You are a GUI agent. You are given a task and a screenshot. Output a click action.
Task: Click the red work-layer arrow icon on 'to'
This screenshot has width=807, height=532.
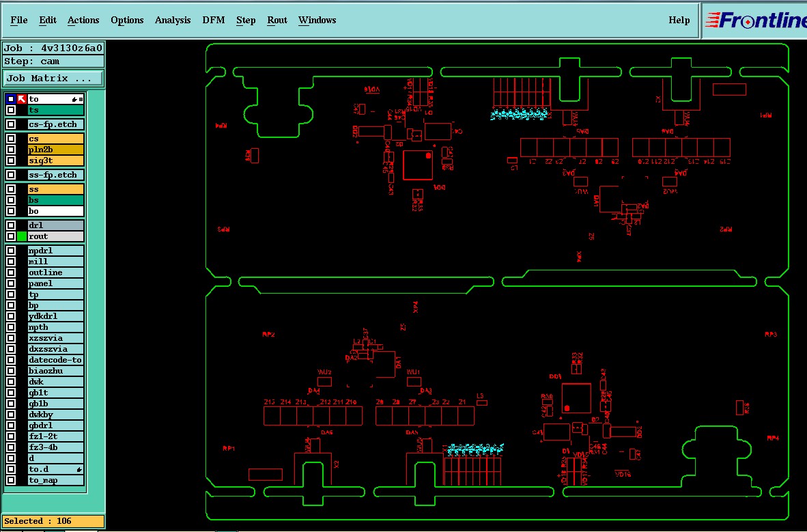(22, 99)
